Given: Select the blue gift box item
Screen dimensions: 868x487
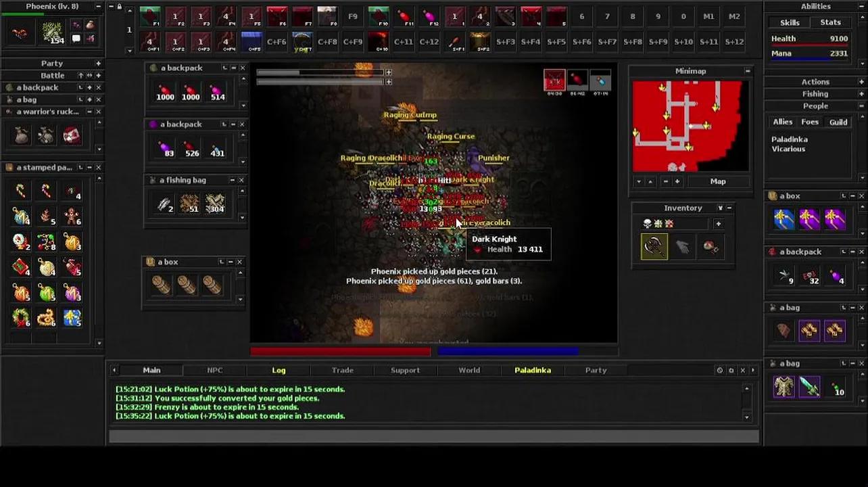Looking at the screenshot, I should tap(72, 318).
